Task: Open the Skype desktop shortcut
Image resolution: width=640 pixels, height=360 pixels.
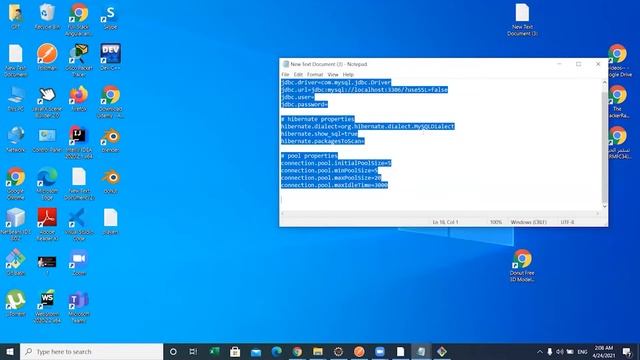Action: (110, 16)
